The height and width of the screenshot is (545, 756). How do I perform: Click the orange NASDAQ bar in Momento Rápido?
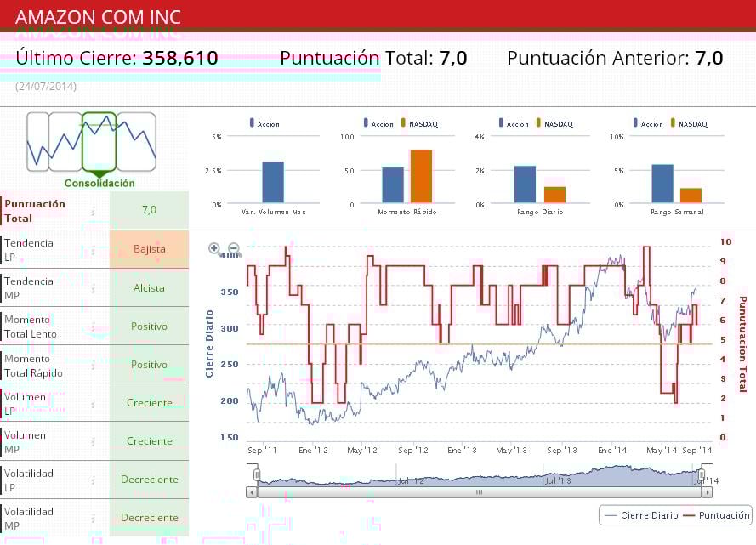pos(421,176)
